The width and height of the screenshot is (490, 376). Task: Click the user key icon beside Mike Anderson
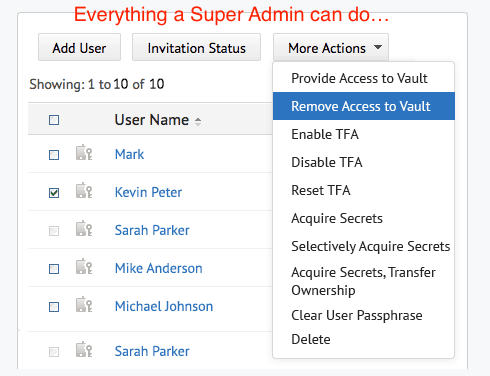pyautogui.click(x=84, y=266)
